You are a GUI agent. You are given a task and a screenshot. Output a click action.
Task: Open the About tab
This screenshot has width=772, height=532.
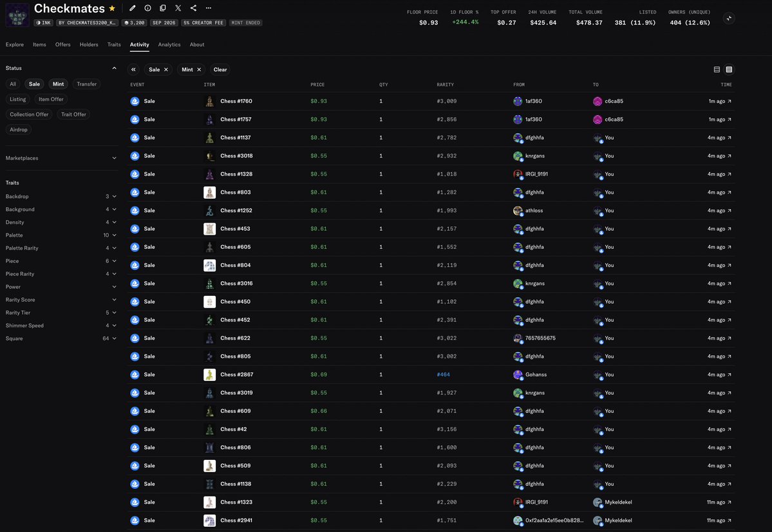pyautogui.click(x=197, y=45)
